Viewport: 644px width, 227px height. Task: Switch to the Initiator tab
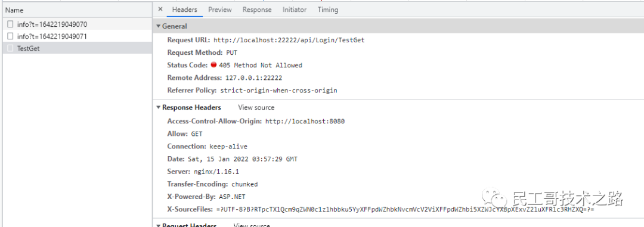pyautogui.click(x=295, y=10)
